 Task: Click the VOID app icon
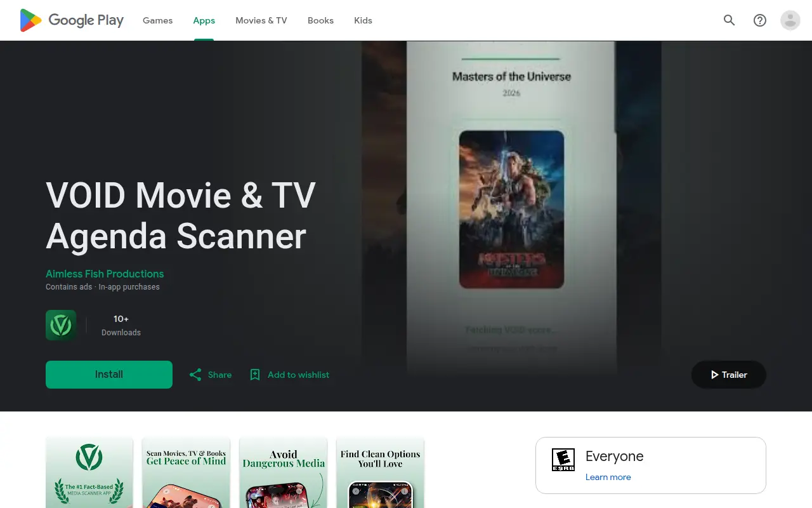[x=61, y=325]
